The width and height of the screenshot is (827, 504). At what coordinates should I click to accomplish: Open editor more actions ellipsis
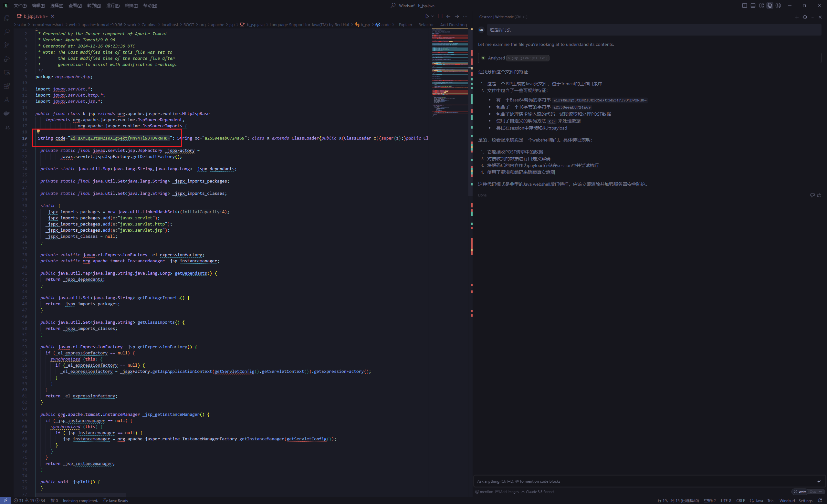[x=465, y=16]
